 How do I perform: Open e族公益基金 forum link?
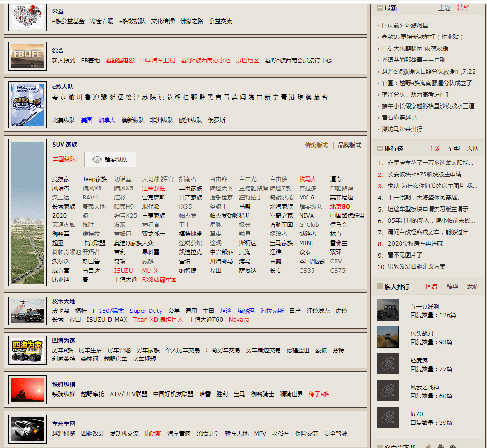click(x=68, y=21)
